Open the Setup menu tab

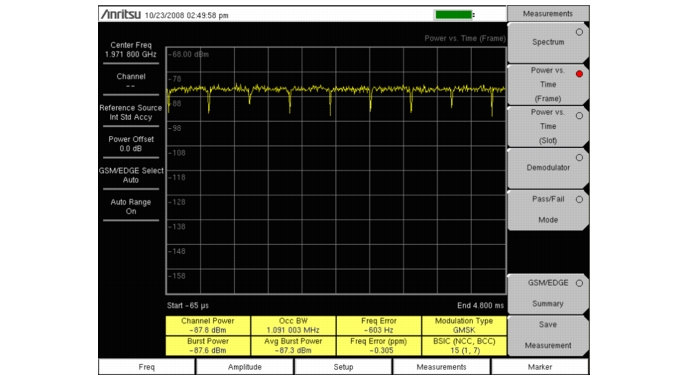tap(343, 367)
